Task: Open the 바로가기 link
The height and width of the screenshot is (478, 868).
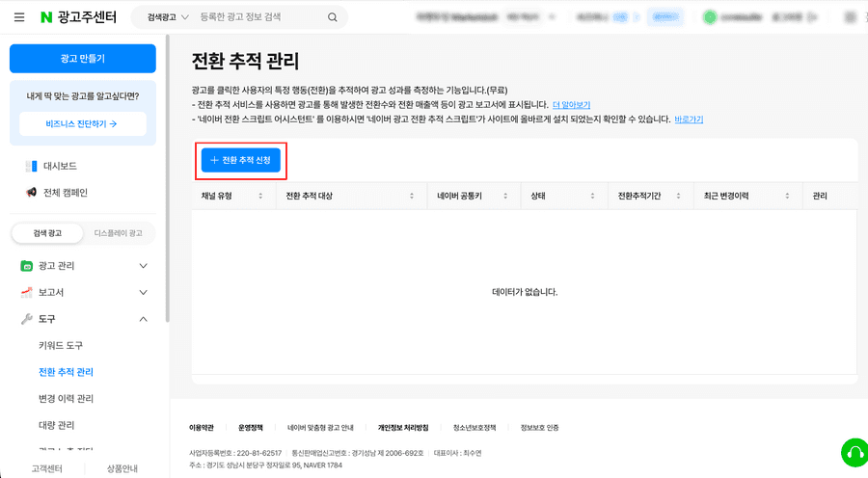Action: point(689,119)
